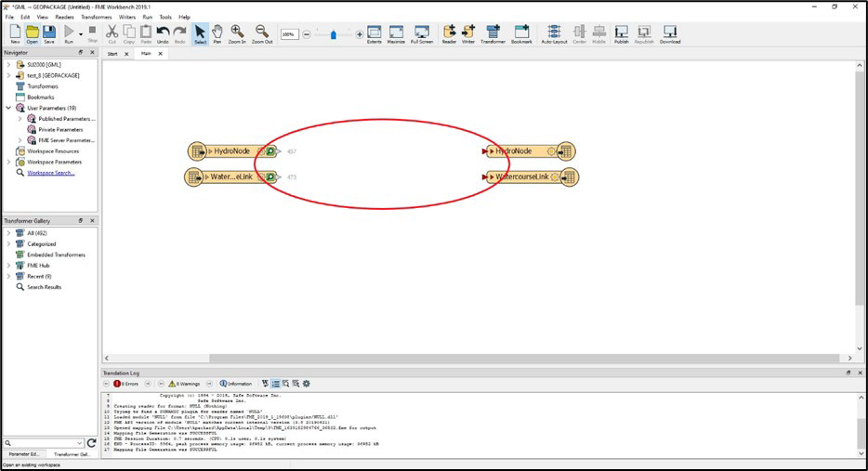868x471 pixels.
Task: Toggle word wrap in Translation Log
Action: [265, 384]
